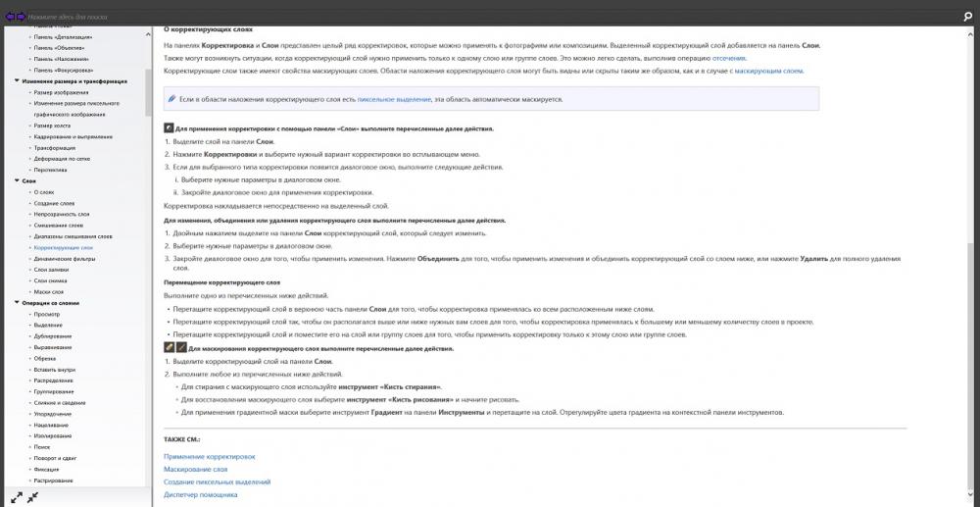Go back with the left navigation arrow

(x=10, y=17)
